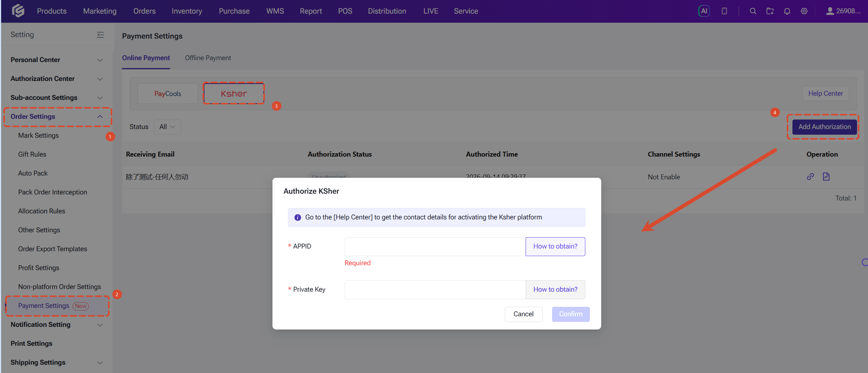The width and height of the screenshot is (868, 373).
Task: Open the Purchase menu
Action: pos(234,11)
